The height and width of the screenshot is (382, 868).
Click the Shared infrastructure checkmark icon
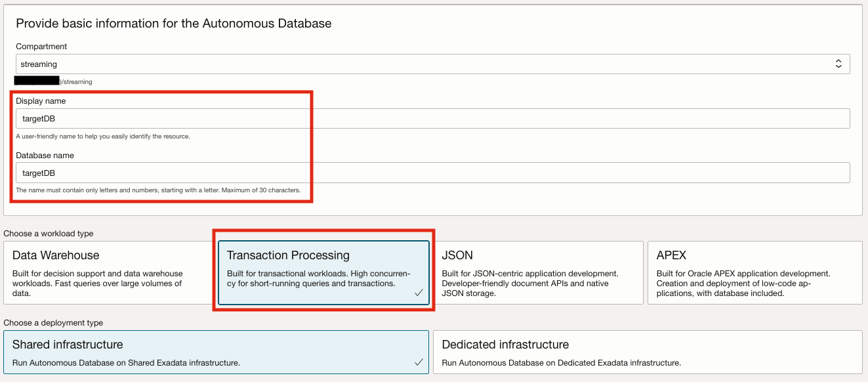point(419,362)
